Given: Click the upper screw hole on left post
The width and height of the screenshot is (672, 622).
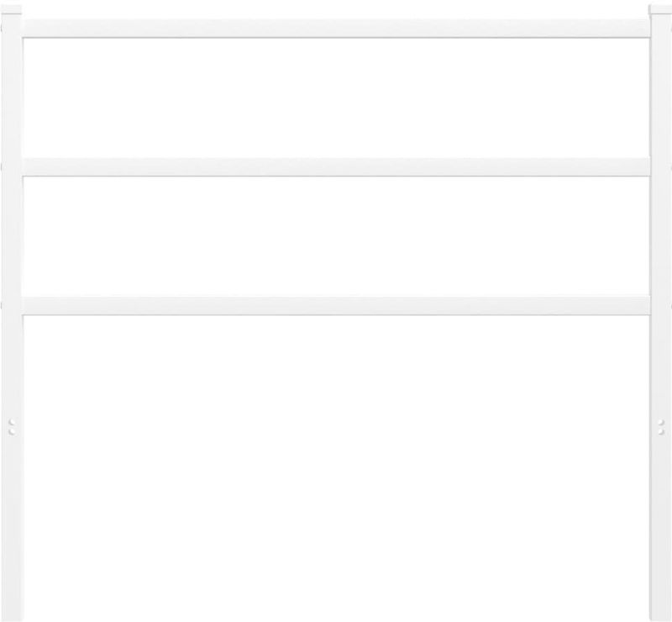Looking at the screenshot, I should coord(12,422).
